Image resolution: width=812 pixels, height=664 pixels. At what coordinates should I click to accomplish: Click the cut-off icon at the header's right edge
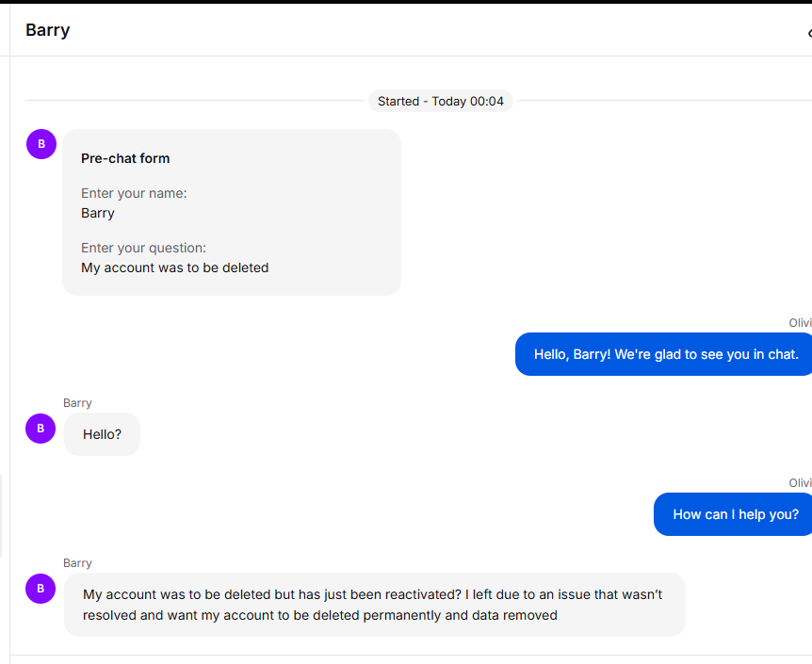pyautogui.click(x=809, y=33)
